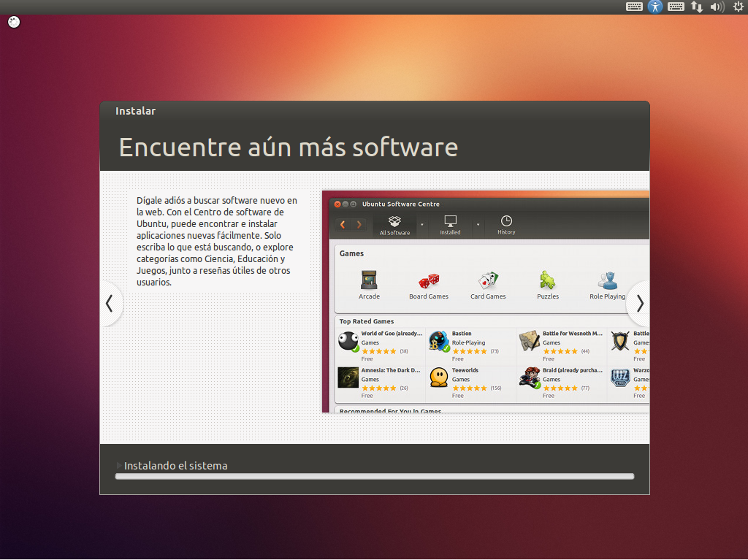748x560 pixels.
Task: Expand the dropdown arrow beside Installed
Action: [478, 224]
